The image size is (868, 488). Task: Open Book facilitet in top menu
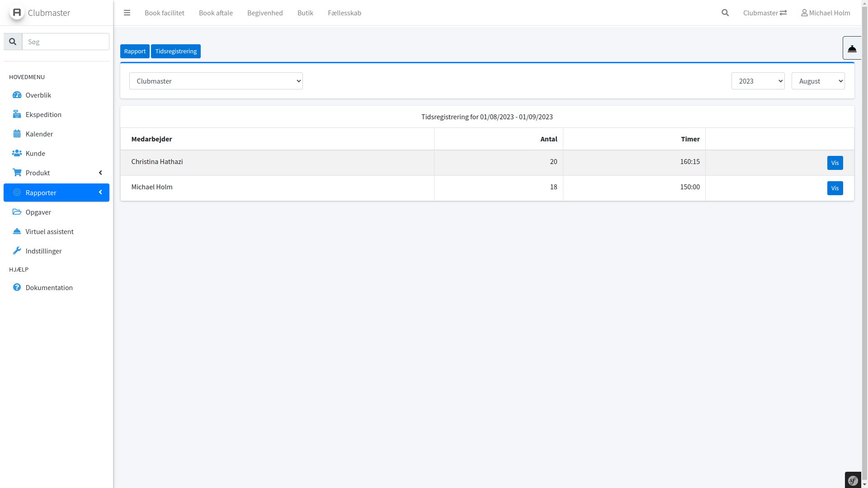pyautogui.click(x=165, y=13)
